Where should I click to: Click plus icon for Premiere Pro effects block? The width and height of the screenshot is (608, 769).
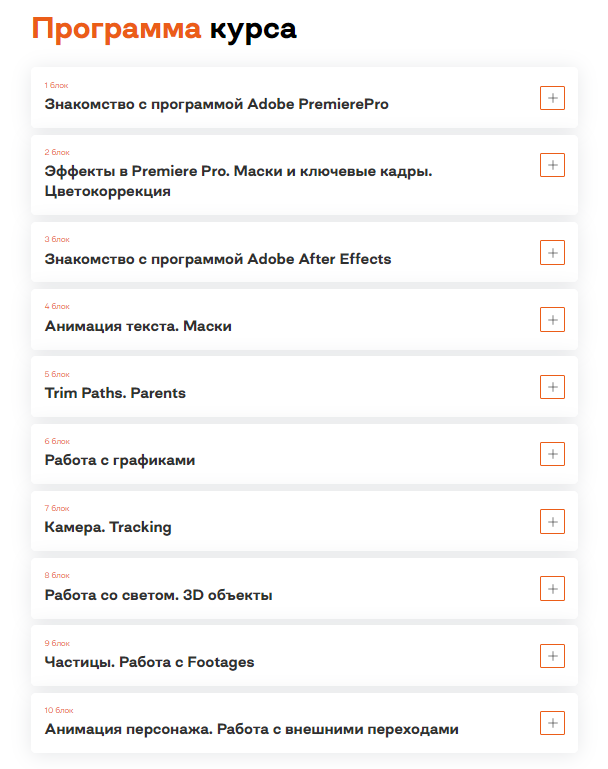[x=552, y=165]
